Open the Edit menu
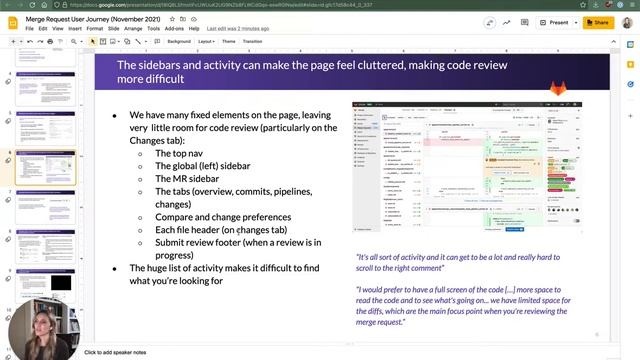640x360 pixels. [x=43, y=29]
